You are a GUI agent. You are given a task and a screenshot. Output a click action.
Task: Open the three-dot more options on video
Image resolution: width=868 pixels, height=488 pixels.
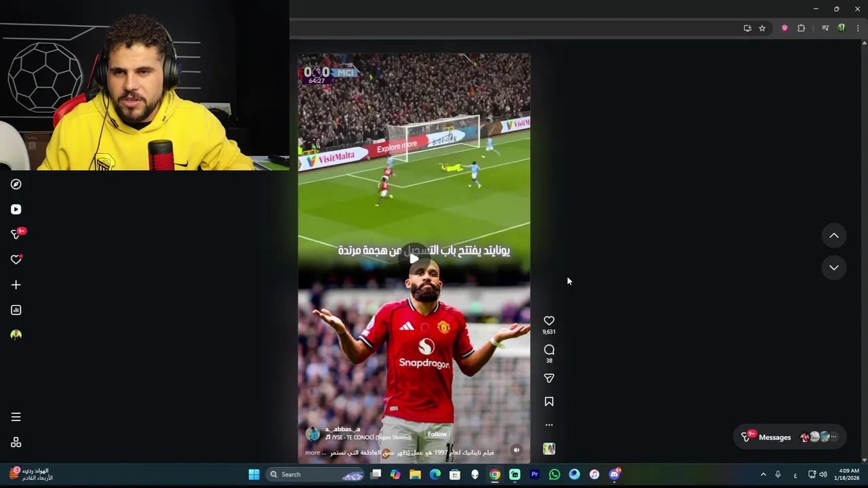[549, 425]
